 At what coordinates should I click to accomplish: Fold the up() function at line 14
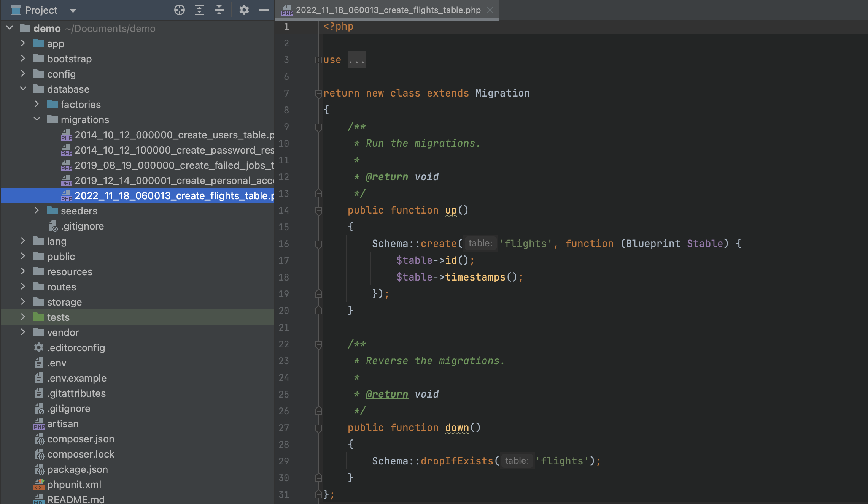click(319, 211)
